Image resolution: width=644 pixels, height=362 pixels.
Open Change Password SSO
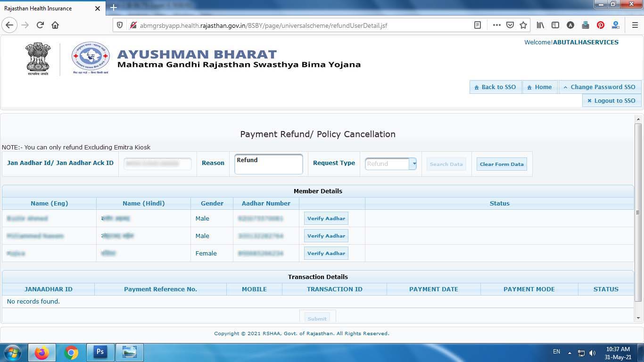coord(600,87)
